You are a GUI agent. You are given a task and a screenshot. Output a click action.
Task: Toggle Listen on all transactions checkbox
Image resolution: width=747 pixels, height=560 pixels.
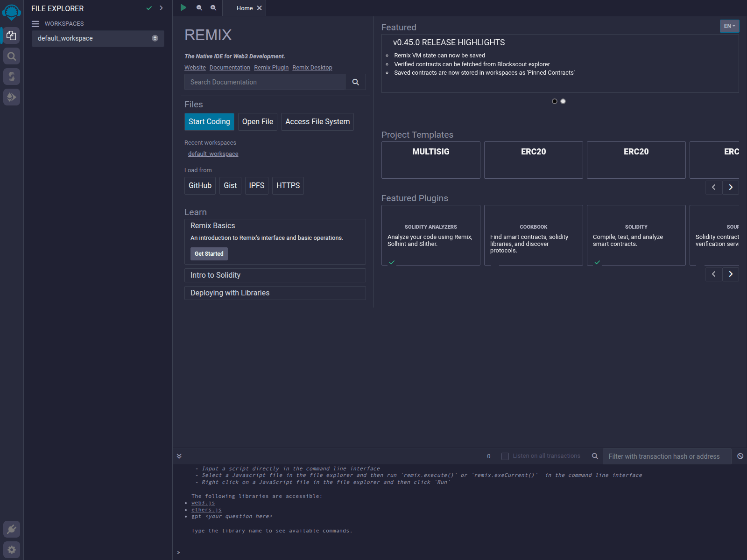[x=505, y=456]
